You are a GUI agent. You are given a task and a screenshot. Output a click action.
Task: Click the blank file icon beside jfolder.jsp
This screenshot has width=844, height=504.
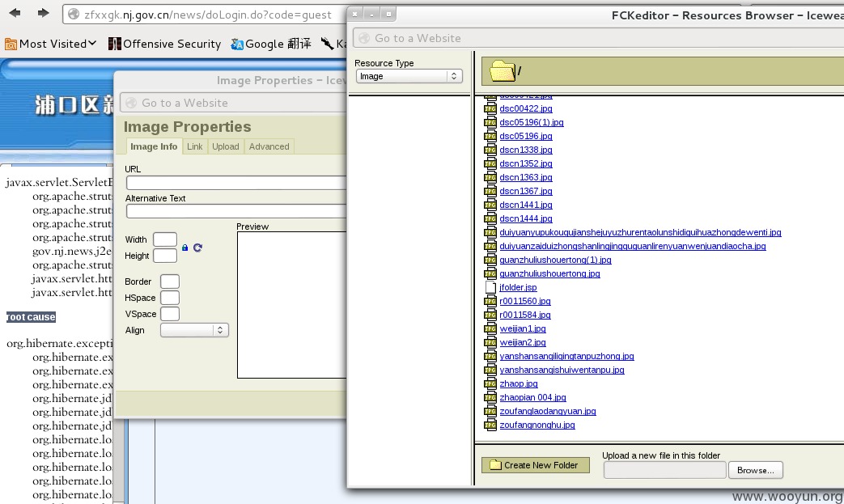pos(490,287)
